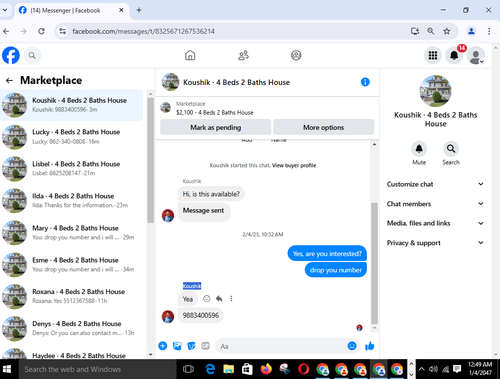Open the account avatar menu

tap(476, 55)
